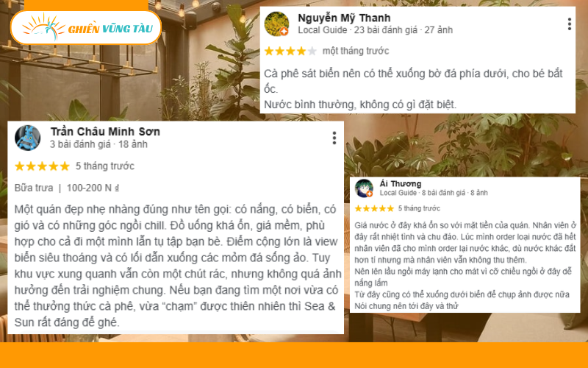Click Local Guide badge on Nguyễn Mỹ Thanh's avatar
This screenshot has width=588, height=368.
coord(284,32)
